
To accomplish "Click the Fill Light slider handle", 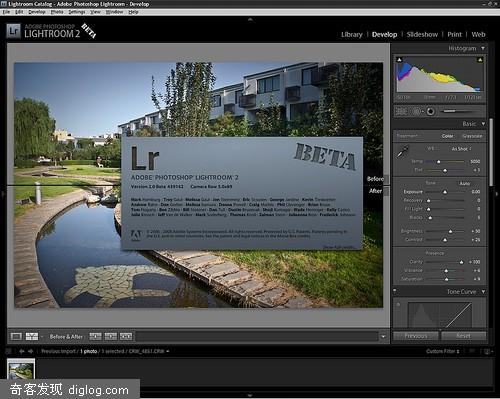I will [x=429, y=209].
